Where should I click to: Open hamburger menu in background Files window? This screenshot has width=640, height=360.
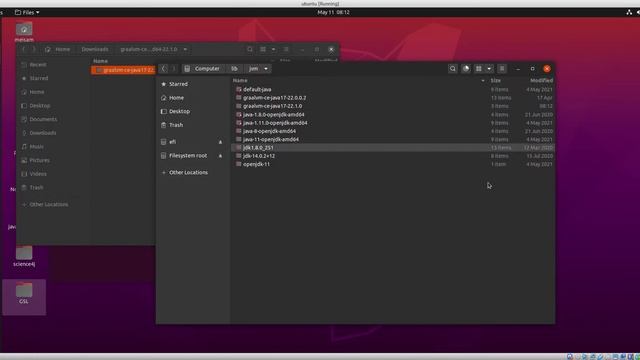click(286, 49)
